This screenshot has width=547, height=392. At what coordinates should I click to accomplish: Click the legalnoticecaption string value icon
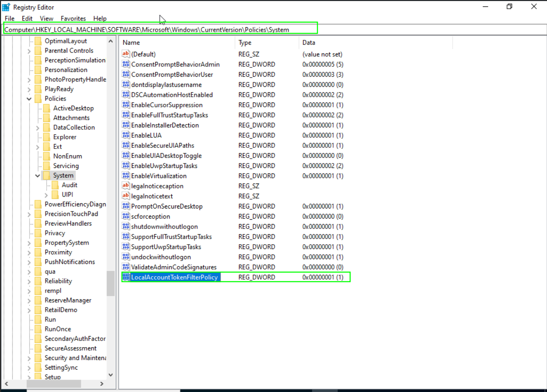click(x=126, y=186)
